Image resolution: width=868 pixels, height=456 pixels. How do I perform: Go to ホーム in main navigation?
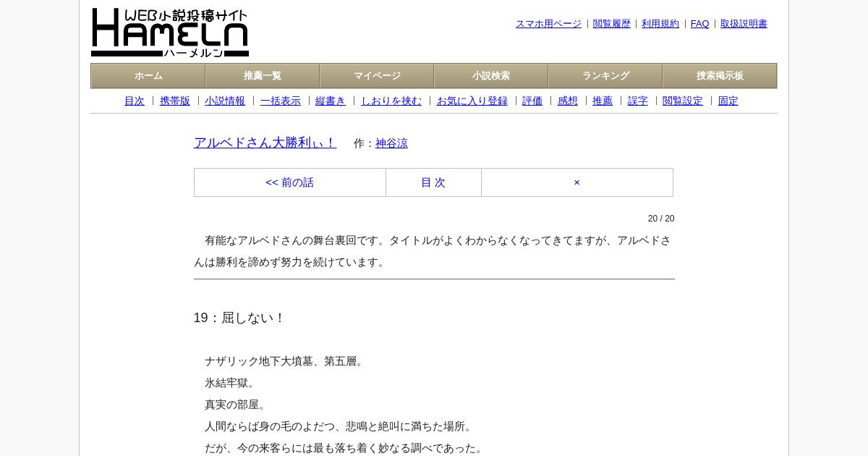pos(148,76)
